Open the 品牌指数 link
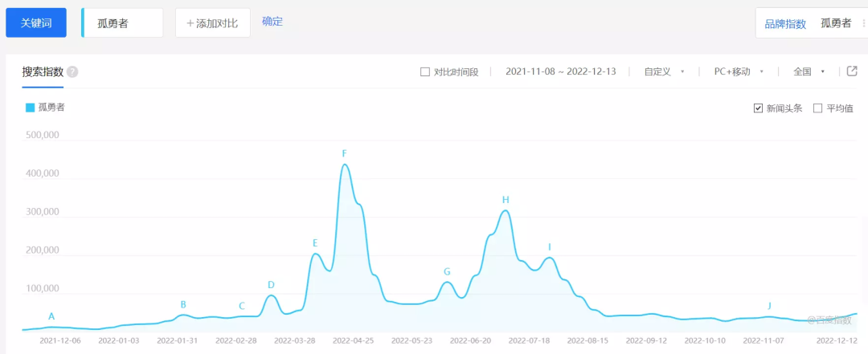 [x=785, y=23]
